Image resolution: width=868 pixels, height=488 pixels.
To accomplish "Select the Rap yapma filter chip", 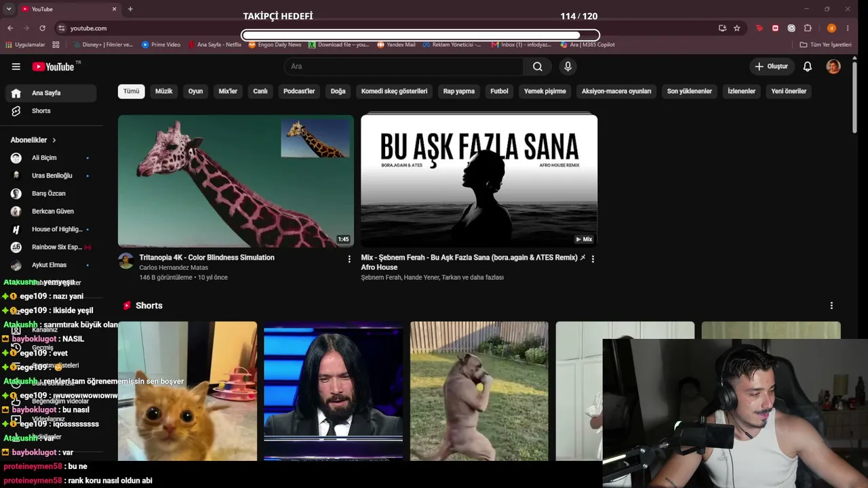I will coord(459,91).
